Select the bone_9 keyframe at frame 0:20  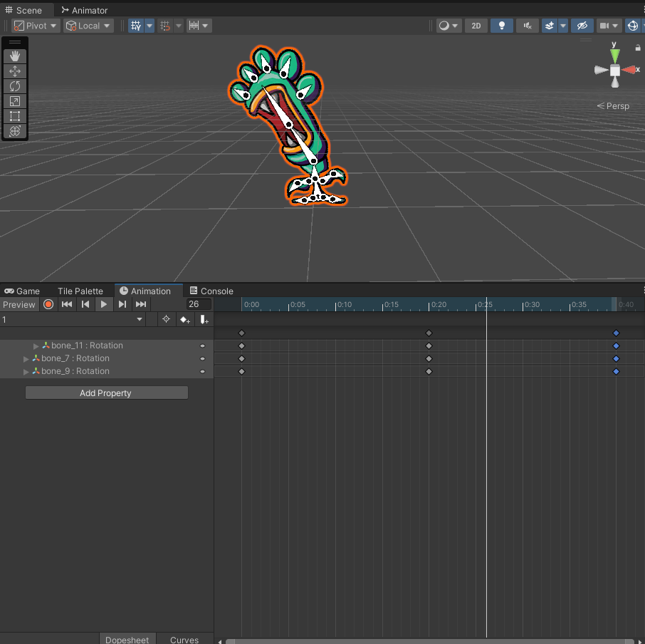pyautogui.click(x=429, y=371)
